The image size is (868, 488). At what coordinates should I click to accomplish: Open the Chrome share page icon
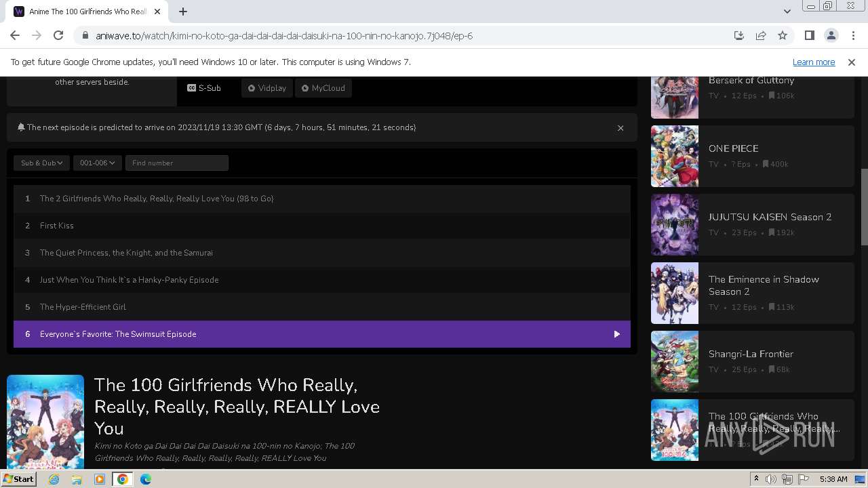[761, 35]
